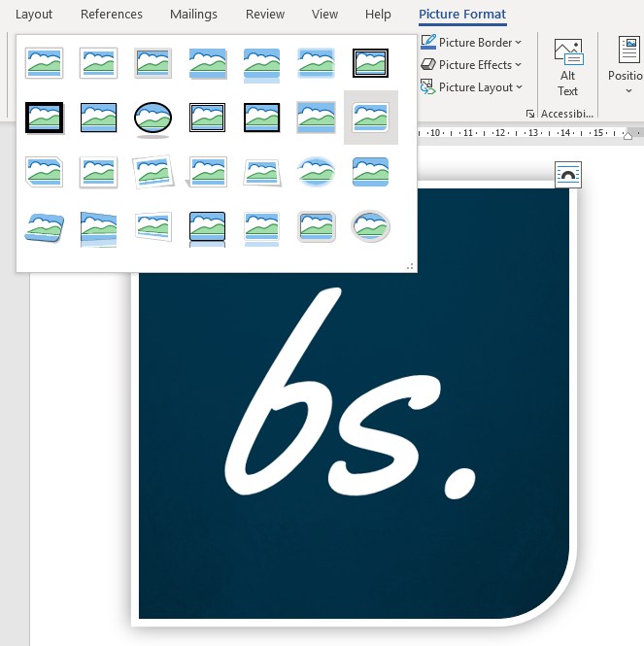Viewport: 644px width, 646px height.
Task: Click the gallery resize handle
Action: 410,266
